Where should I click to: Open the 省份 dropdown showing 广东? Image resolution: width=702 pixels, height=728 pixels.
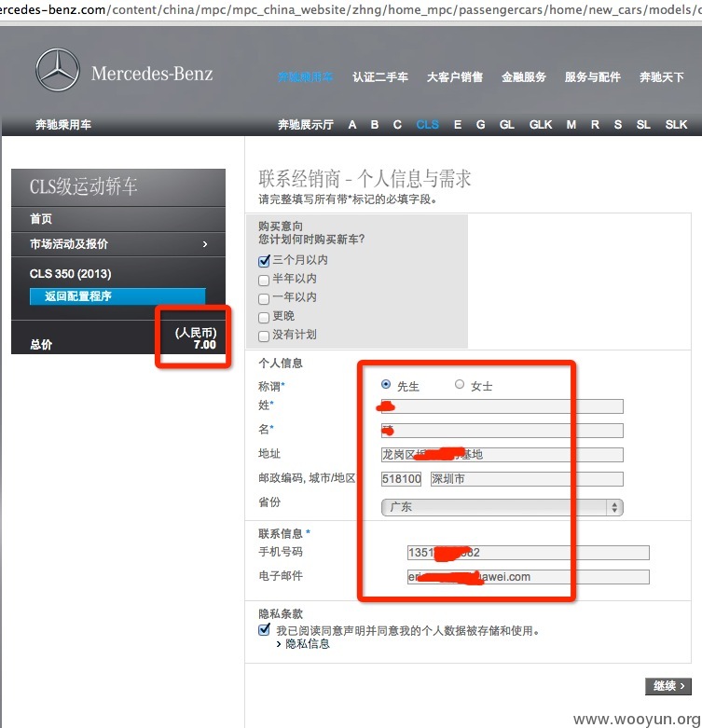502,507
